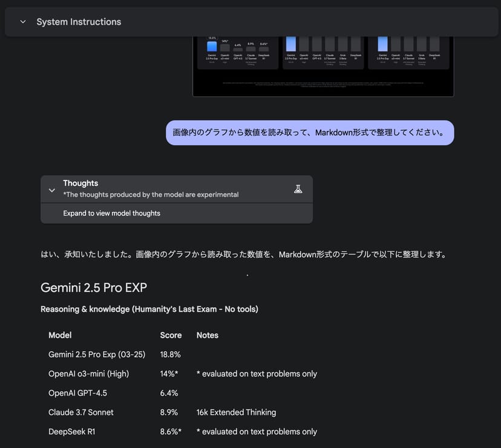The height and width of the screenshot is (448, 501).
Task: Click the 18.8% score cell
Action: click(170, 354)
